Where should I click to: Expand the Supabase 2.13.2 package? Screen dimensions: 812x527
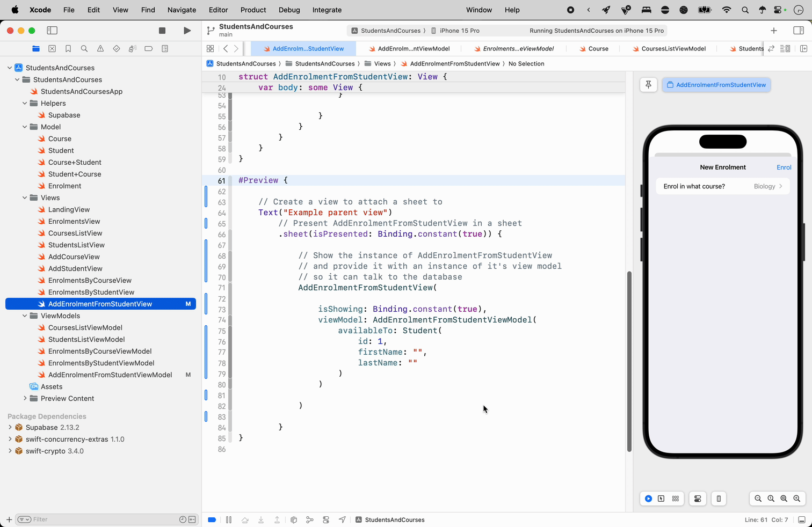[10, 428]
